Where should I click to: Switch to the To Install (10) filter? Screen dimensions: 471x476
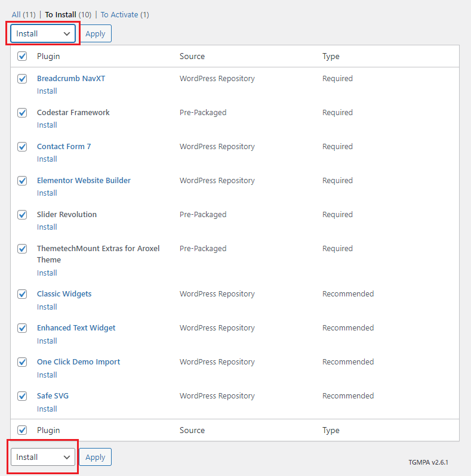(x=68, y=14)
